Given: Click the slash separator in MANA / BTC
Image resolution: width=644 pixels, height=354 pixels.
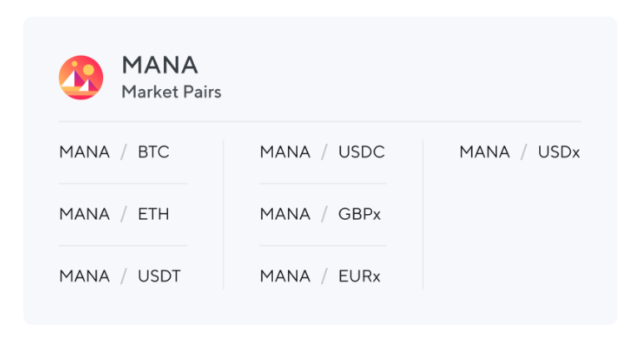Looking at the screenshot, I should point(124,152).
